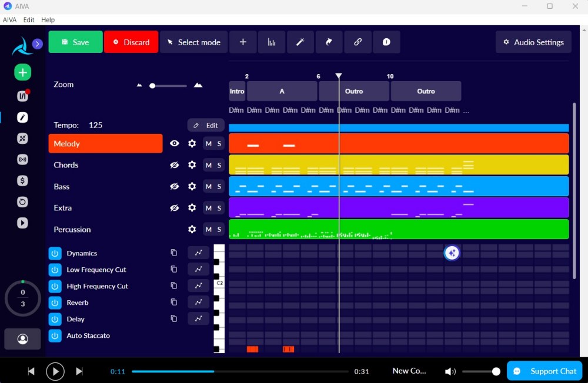Open the Help menu
Screen dimensions: 588x383
point(48,19)
